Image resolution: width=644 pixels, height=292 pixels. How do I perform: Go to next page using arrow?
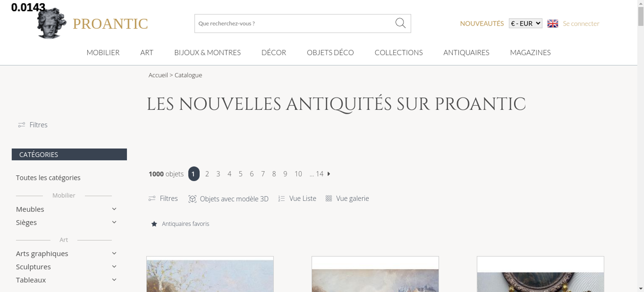pos(329,174)
